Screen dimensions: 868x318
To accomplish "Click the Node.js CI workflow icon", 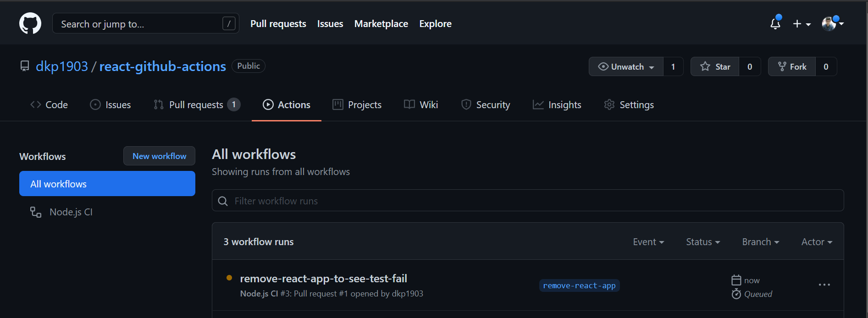I will pyautogui.click(x=36, y=212).
